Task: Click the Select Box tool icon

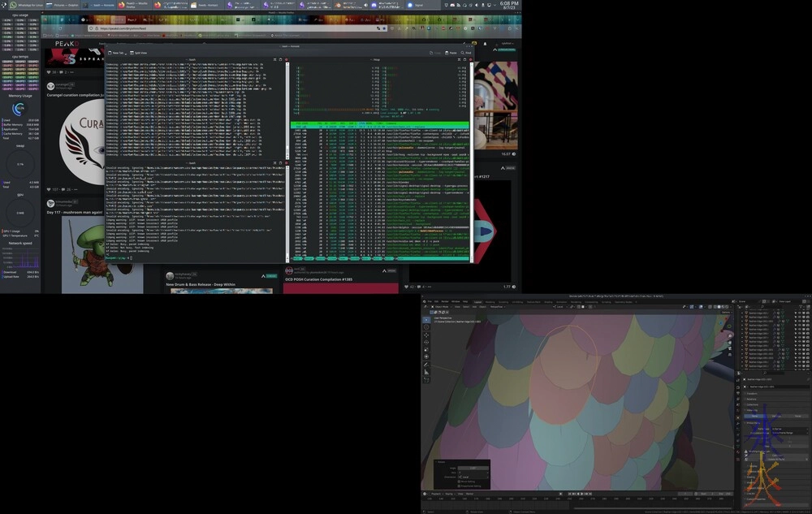Action: click(427, 319)
